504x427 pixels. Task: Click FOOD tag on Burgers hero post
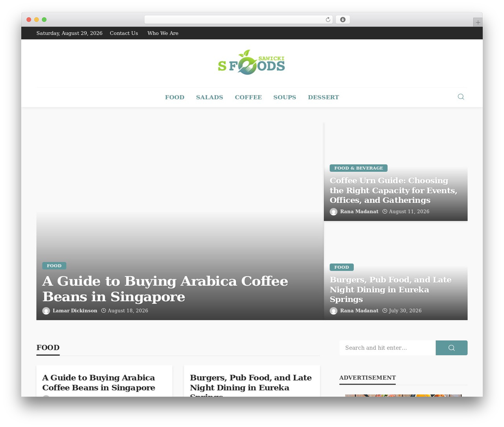[342, 267]
